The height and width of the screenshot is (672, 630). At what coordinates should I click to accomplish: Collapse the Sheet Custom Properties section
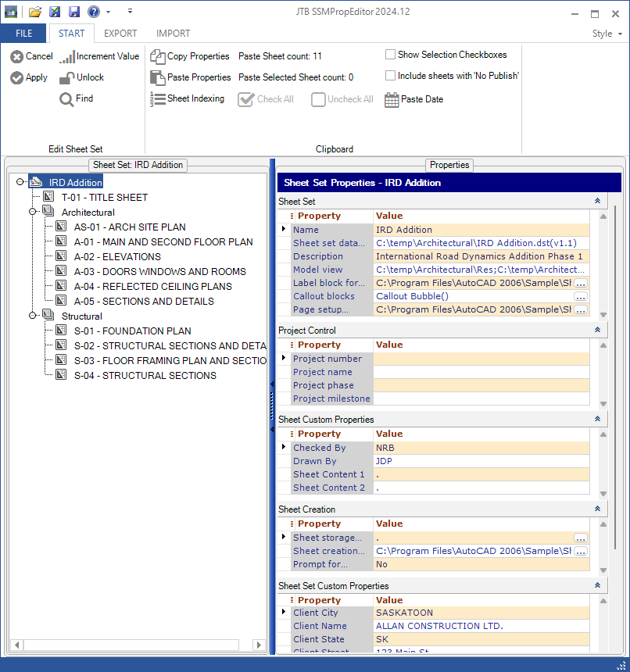597,420
